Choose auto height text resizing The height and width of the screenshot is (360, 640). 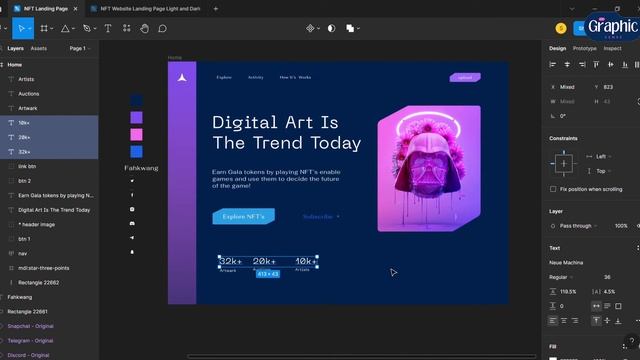[x=607, y=306]
